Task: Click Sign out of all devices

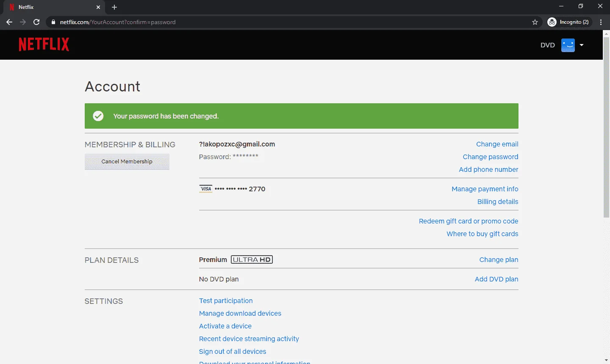Action: (x=233, y=351)
